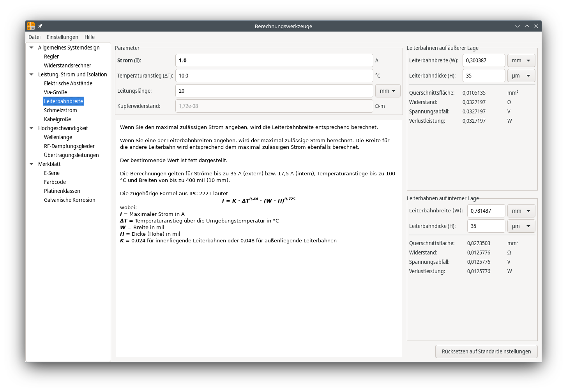Image resolution: width=567 pixels, height=392 pixels.
Task: Open external Leiterbahnbreite unit dropdown
Action: [521, 60]
